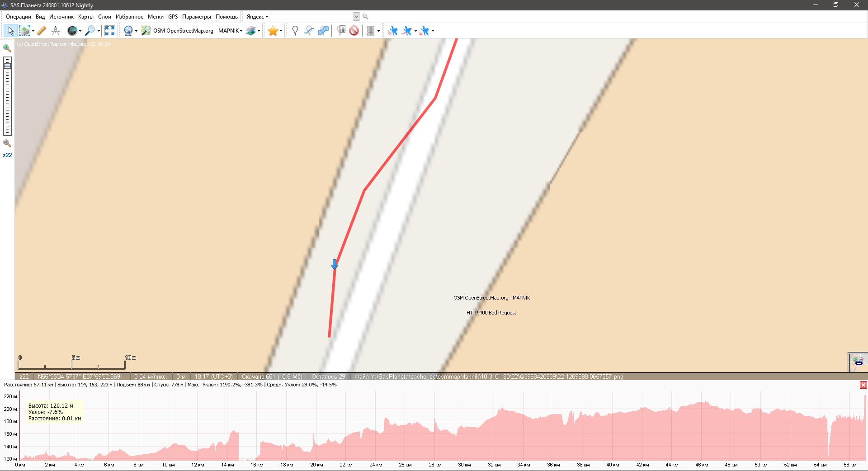The height and width of the screenshot is (471, 868).
Task: Click the ruler distance measurement tool
Action: [x=42, y=31]
